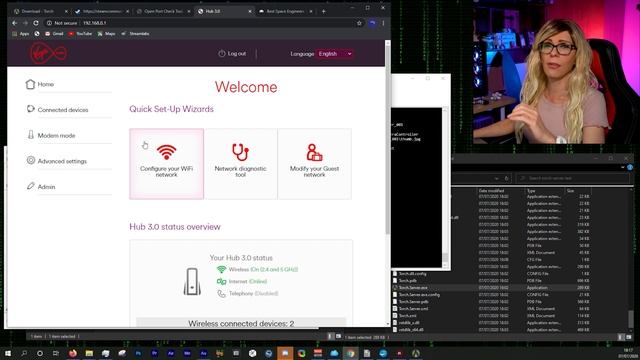Open Configure your WiFi network wizard
640x360 pixels.
pyautogui.click(x=167, y=164)
